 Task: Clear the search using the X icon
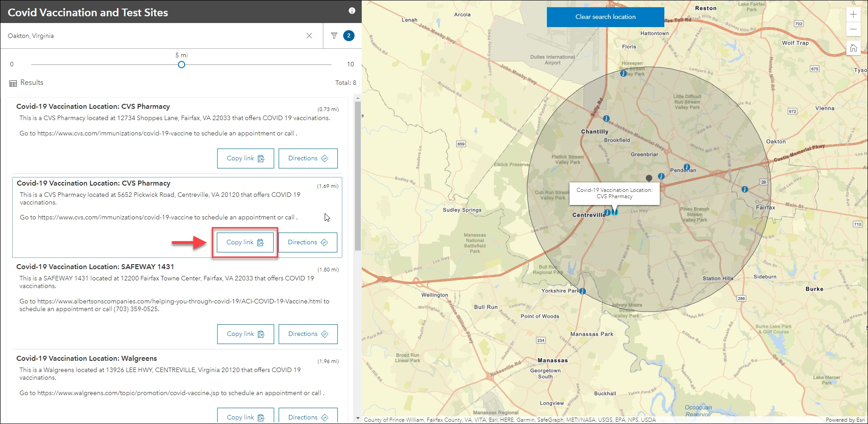tap(309, 36)
